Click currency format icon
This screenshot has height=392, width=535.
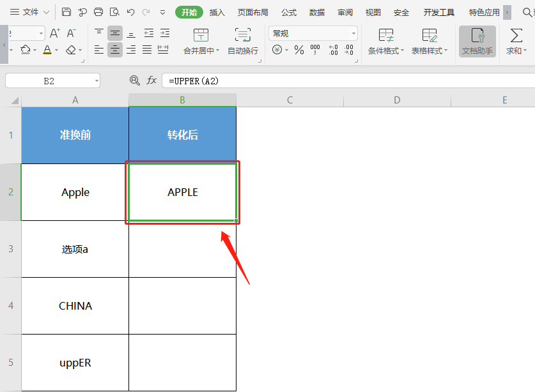pos(277,50)
